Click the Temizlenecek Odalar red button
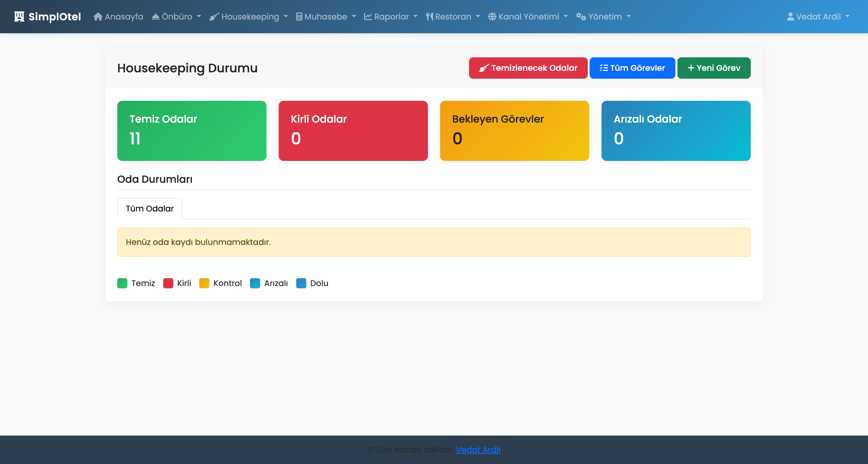This screenshot has width=868, height=464. [528, 68]
